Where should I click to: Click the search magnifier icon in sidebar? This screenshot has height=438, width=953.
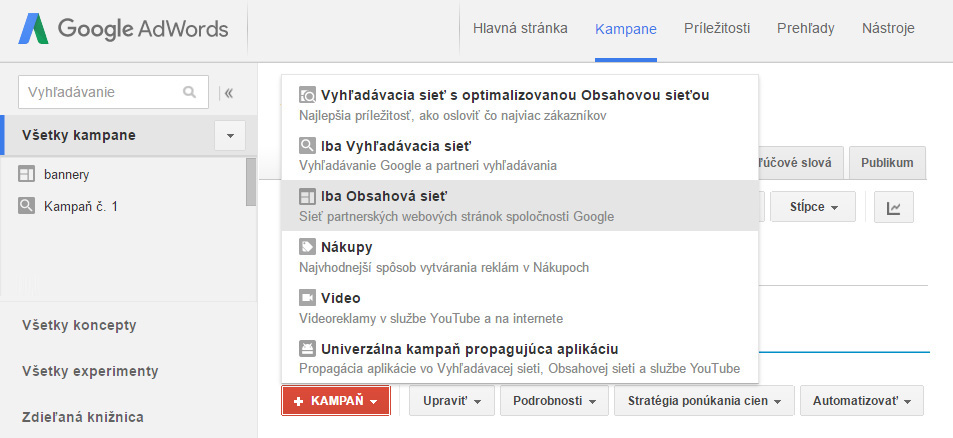[190, 92]
